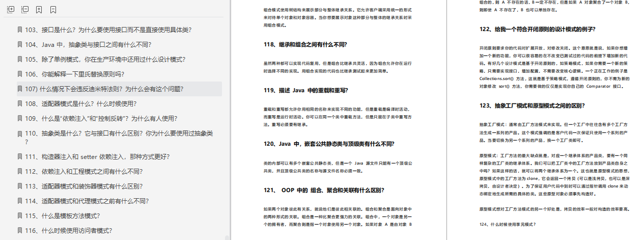Click the bookmark icon beside item 105

pos(19,59)
